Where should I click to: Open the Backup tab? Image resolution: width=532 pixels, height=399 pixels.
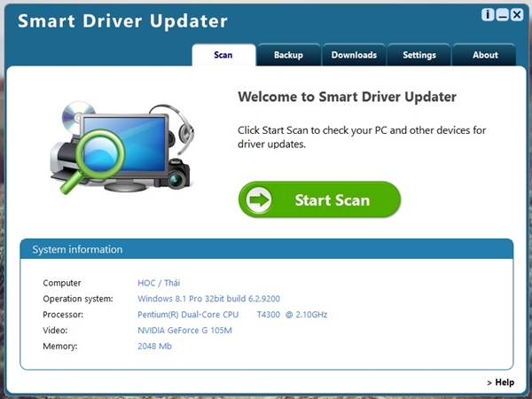(289, 55)
